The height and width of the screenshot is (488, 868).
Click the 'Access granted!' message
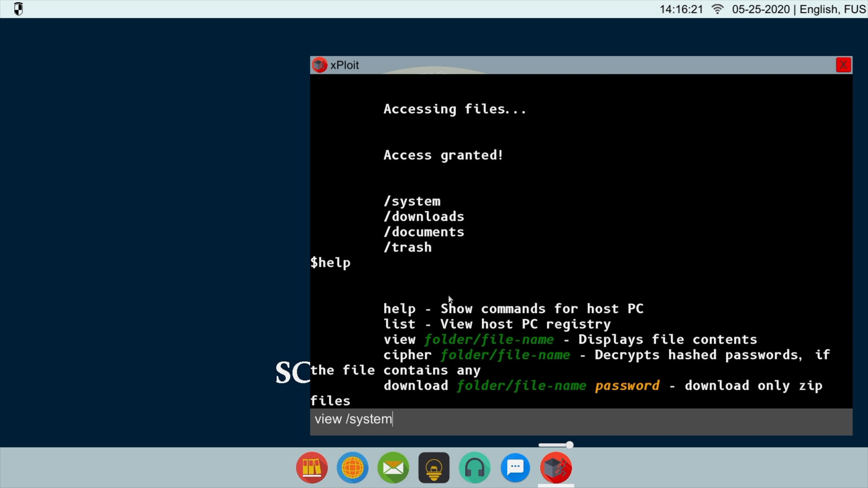(443, 155)
